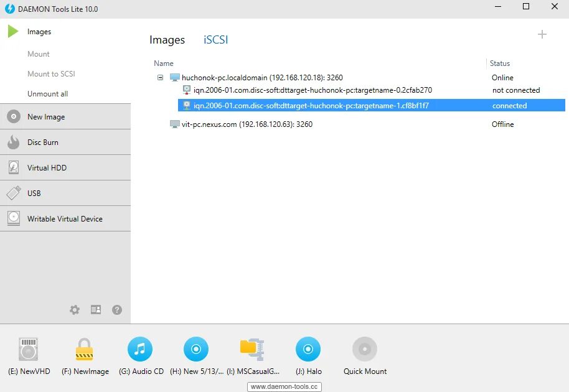
Task: Open Preferences via the gear icon
Action: point(74,310)
